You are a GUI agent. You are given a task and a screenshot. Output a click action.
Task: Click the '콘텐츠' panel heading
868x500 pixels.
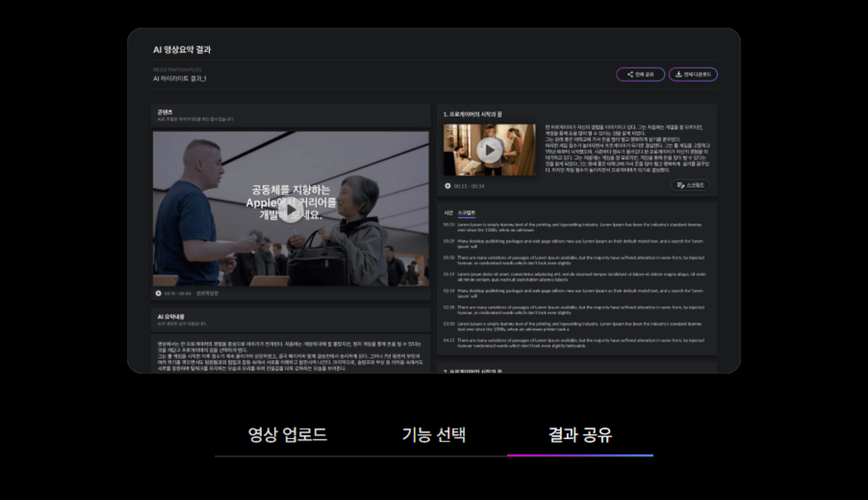coord(165,112)
